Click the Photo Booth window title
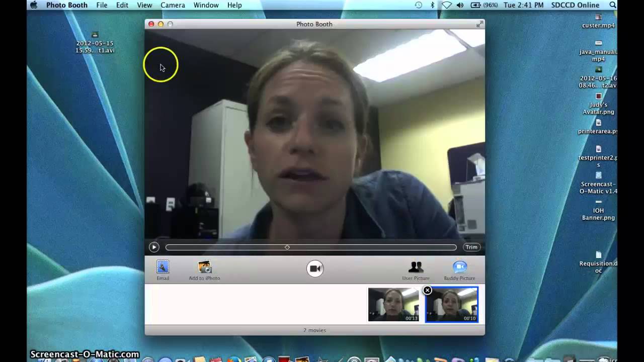The width and height of the screenshot is (644, 362). point(314,24)
